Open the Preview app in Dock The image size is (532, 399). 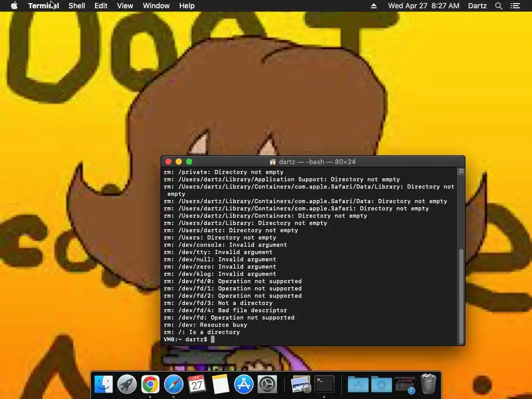(301, 384)
